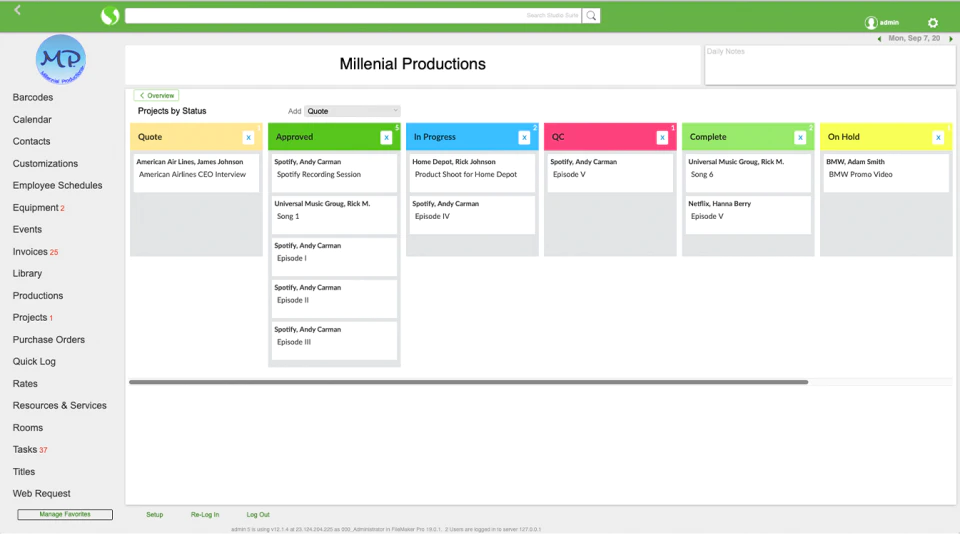Open the Song 6 project card
Image resolution: width=960 pixels, height=535 pixels.
tap(748, 173)
